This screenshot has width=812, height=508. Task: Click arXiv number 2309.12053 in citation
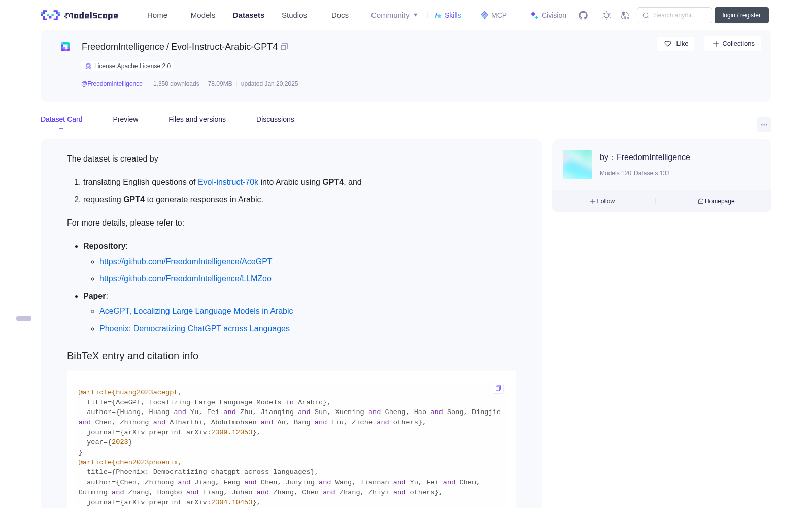[x=231, y=432]
